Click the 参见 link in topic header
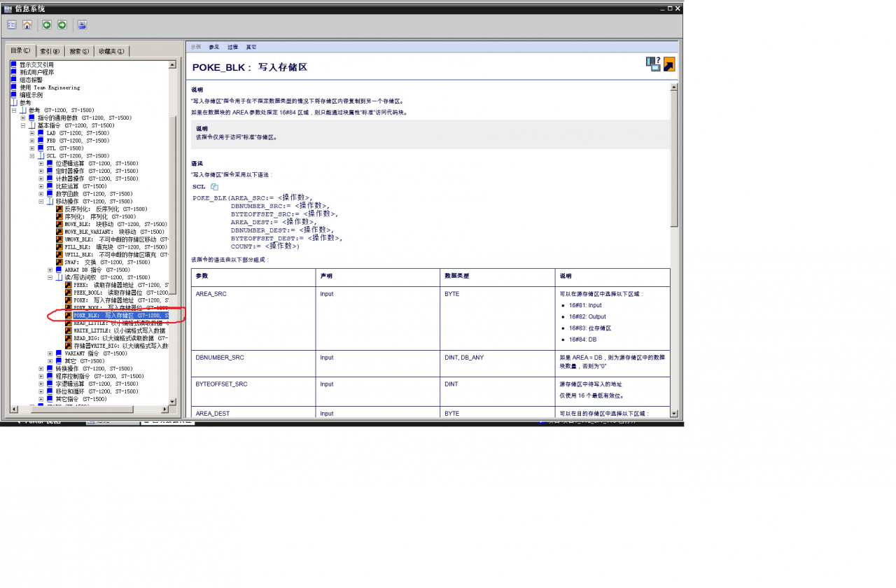This screenshot has width=896, height=588. click(x=213, y=47)
